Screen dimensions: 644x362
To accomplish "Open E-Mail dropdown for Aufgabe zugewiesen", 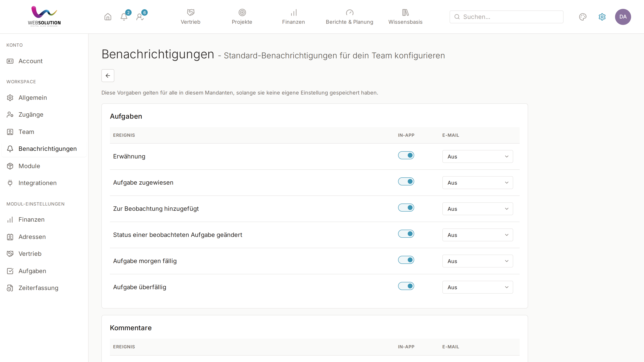I will 478,183.
